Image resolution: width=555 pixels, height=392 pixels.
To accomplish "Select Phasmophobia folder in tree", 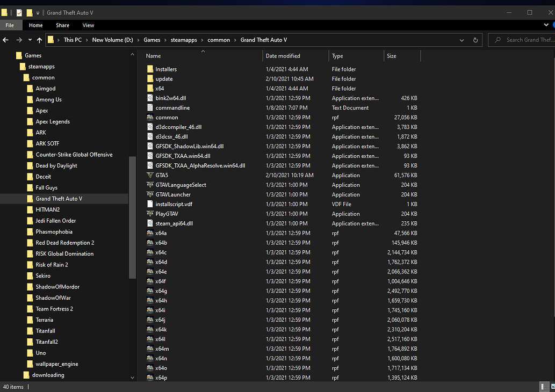I will point(54,232).
